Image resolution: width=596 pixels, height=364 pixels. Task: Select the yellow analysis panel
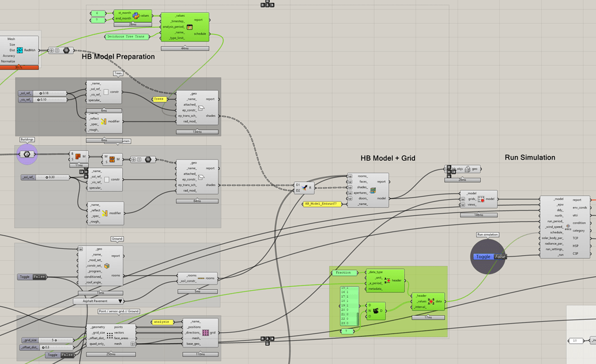161,322
